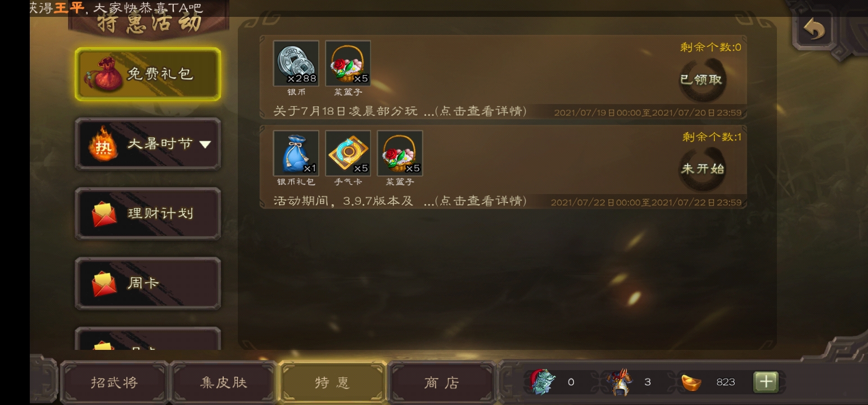Open the 理财计划 category
The height and width of the screenshot is (405, 868).
pyautogui.click(x=148, y=214)
